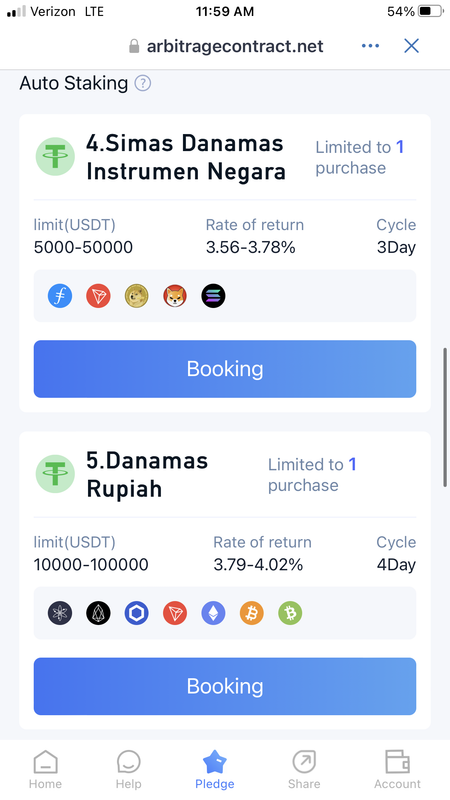The height and width of the screenshot is (800, 450).
Task: Select the Ethereum coin icon
Action: pyautogui.click(x=213, y=613)
